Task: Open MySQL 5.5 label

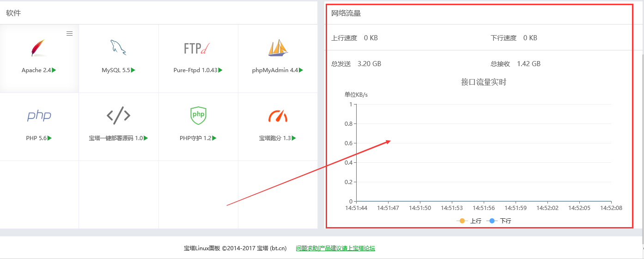Action: [x=116, y=70]
